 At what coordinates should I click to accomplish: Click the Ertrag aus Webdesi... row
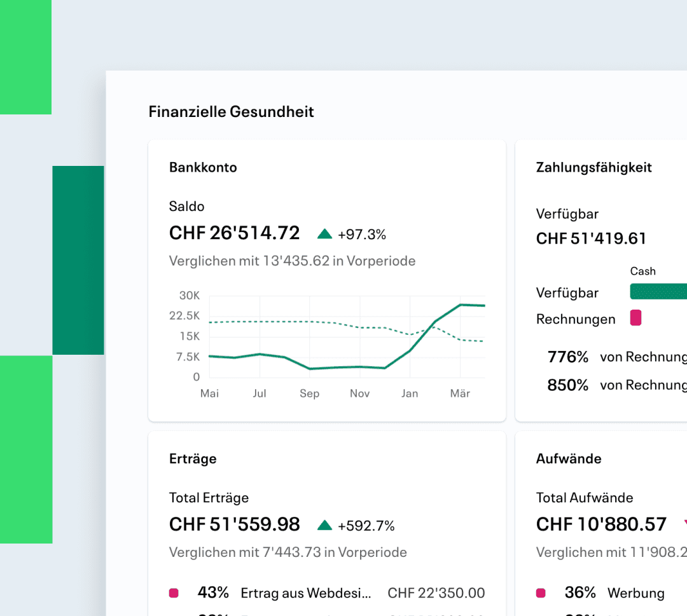[327, 592]
